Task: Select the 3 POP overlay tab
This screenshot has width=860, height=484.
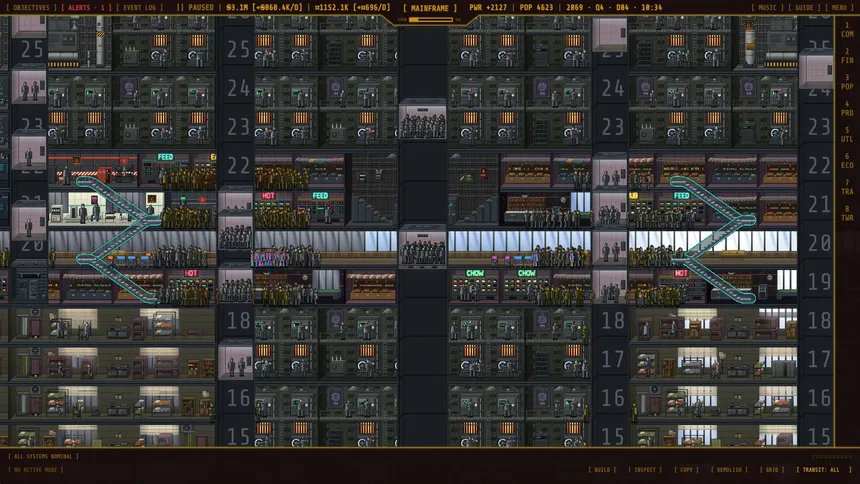Action: pyautogui.click(x=847, y=82)
